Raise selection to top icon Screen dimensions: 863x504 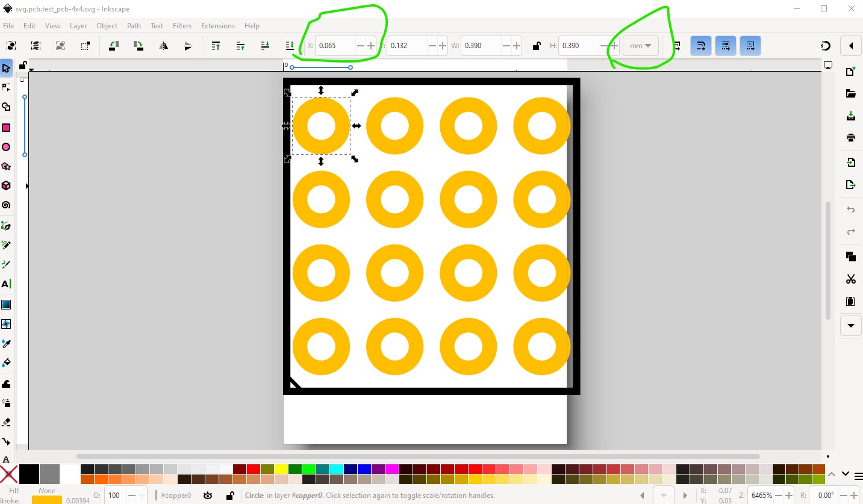click(x=216, y=46)
